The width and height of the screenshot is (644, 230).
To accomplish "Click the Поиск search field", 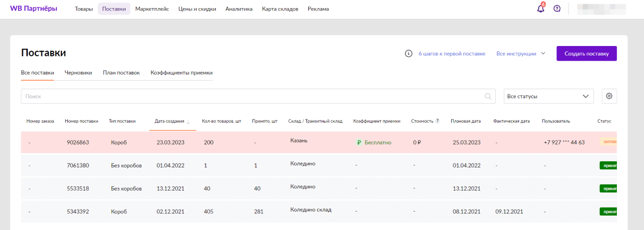I will (x=258, y=96).
